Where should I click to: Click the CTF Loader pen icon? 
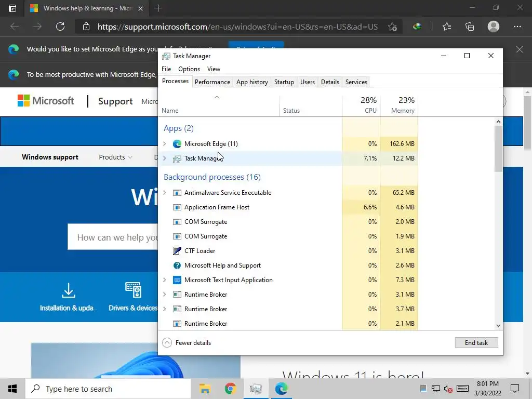click(177, 251)
